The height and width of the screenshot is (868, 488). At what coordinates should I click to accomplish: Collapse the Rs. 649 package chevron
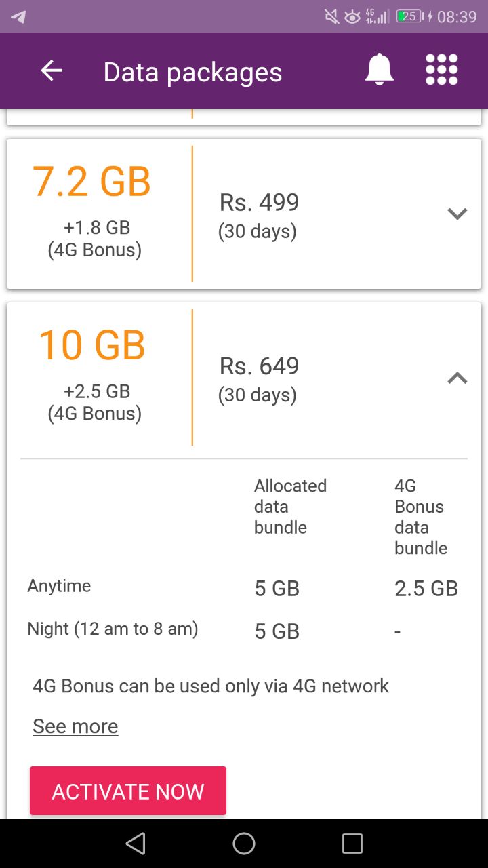pyautogui.click(x=457, y=378)
